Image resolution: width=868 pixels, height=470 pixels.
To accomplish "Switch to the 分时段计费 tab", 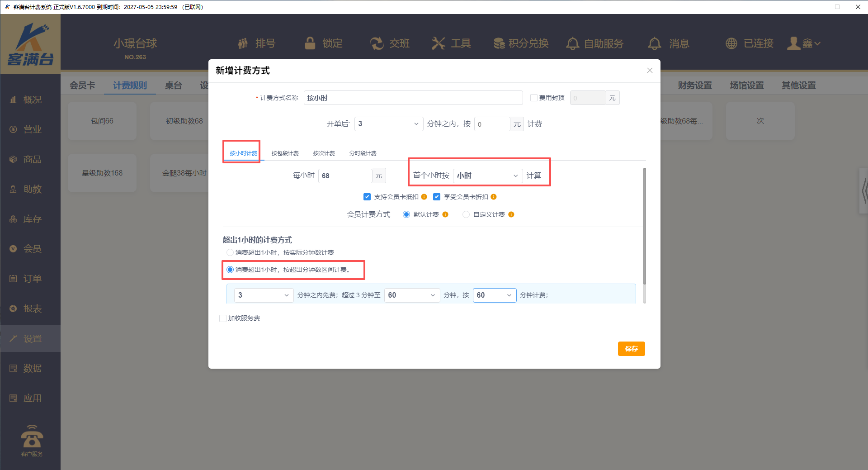I will [x=363, y=153].
